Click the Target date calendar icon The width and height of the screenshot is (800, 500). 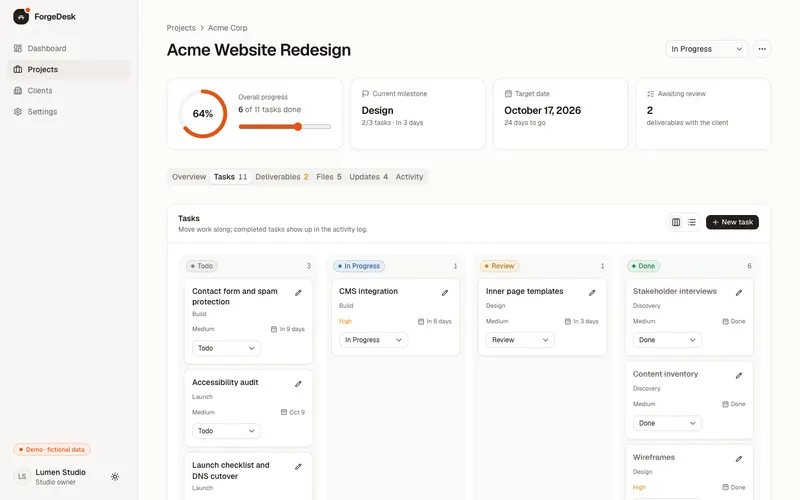(x=508, y=94)
